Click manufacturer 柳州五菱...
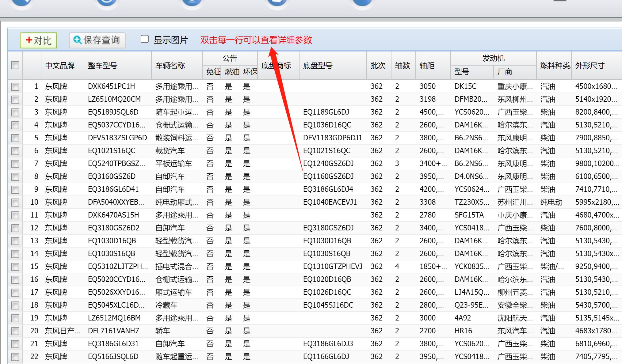Screen dimensions: 622x364 click(x=515, y=292)
